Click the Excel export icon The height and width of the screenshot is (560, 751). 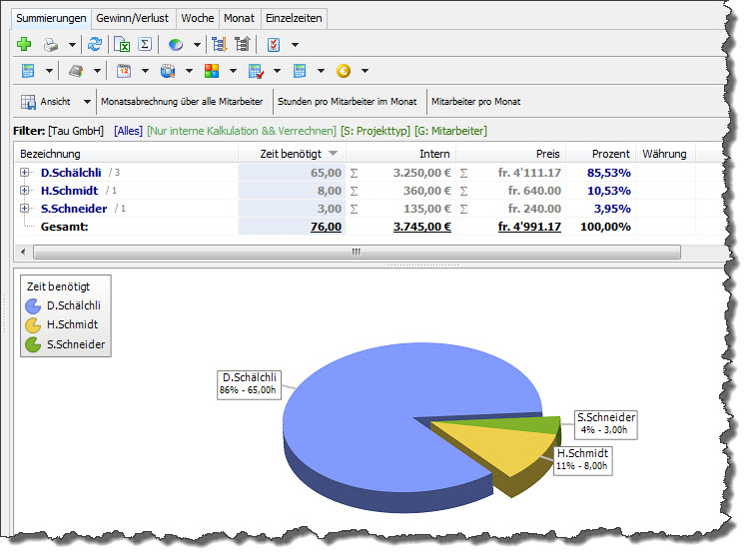(123, 45)
